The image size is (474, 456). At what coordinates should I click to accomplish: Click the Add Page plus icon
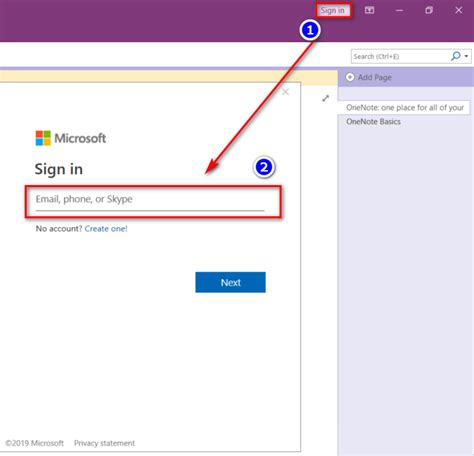tap(350, 77)
